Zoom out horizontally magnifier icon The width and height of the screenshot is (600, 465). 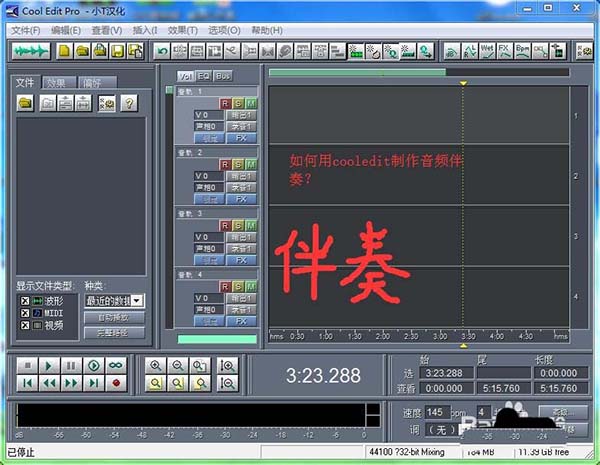178,365
